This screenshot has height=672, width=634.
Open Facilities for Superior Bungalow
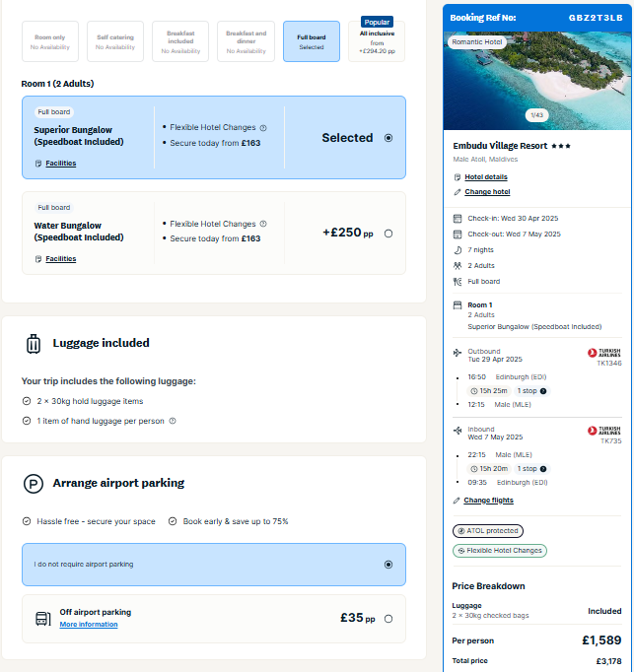point(60,164)
